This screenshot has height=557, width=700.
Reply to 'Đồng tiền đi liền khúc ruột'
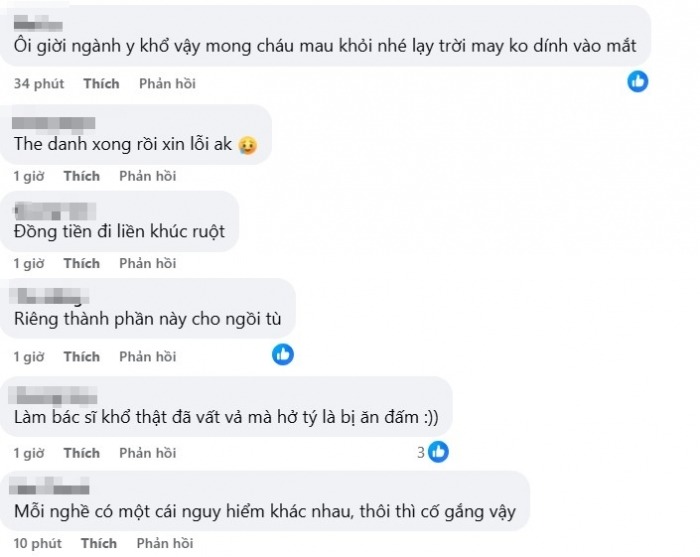pyautogui.click(x=148, y=263)
